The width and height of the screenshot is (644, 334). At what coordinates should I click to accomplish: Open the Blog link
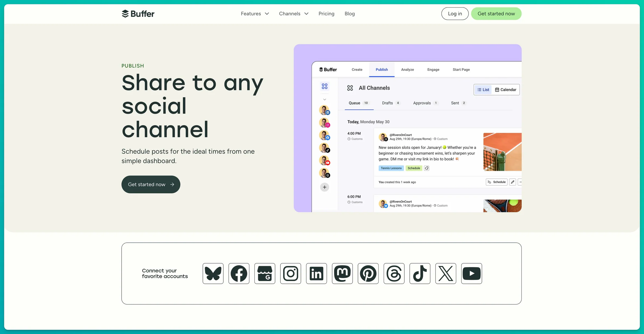point(350,14)
